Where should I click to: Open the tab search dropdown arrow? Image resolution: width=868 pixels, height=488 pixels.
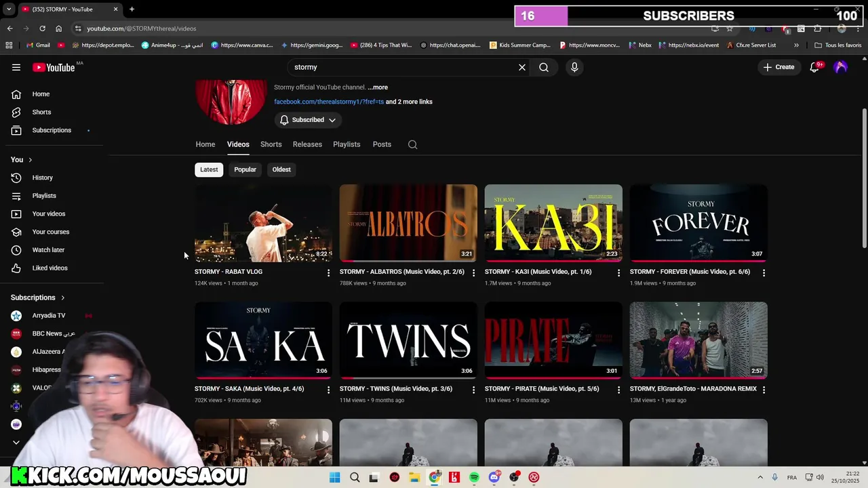[x=9, y=9]
